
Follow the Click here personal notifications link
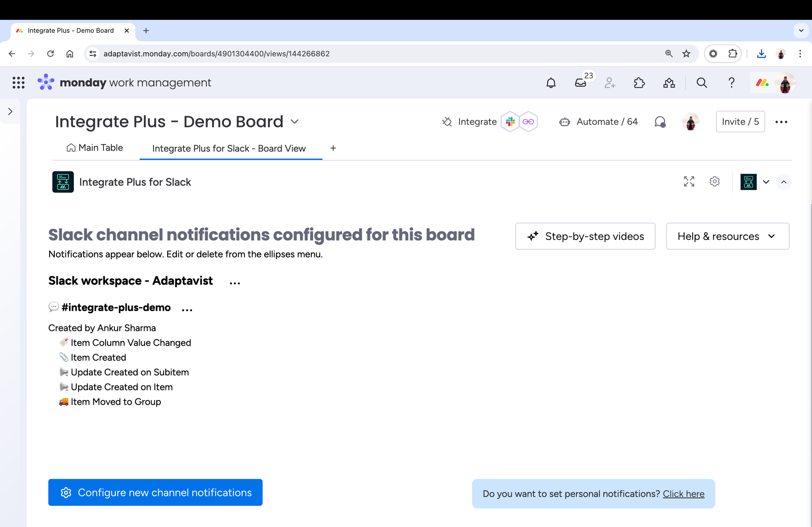tap(684, 494)
